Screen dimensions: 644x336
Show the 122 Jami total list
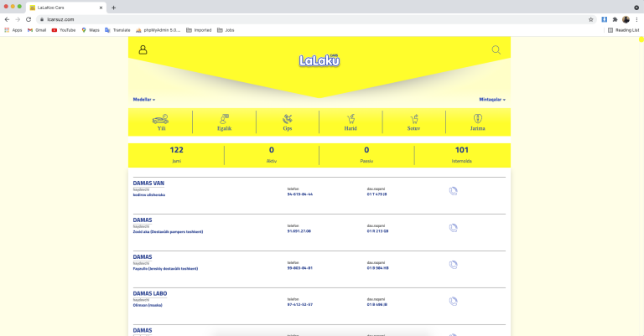(x=177, y=155)
